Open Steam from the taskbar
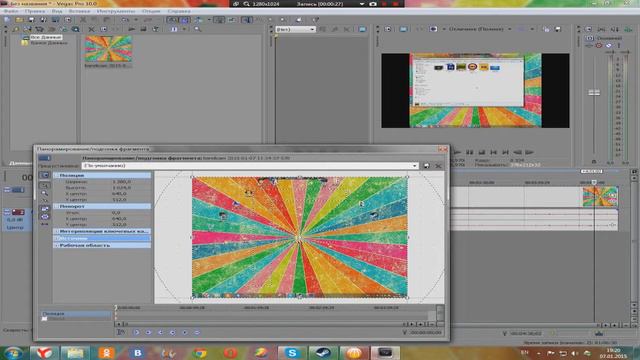This screenshot has height=360, width=640. (323, 353)
